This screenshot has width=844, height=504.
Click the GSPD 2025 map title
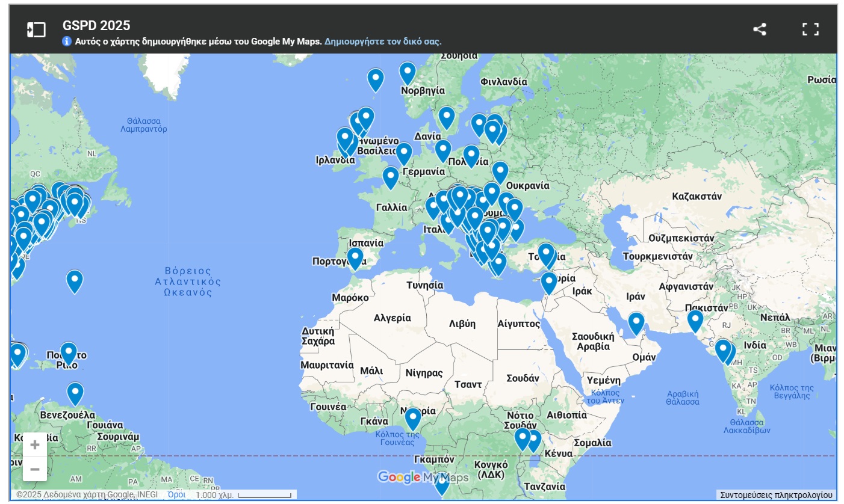[x=96, y=25]
